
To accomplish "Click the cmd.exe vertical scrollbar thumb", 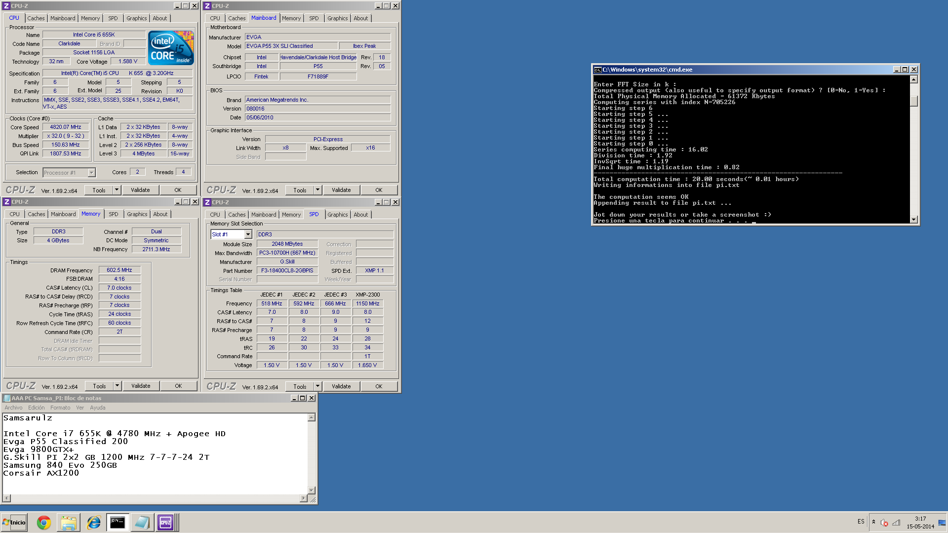I will click(x=914, y=101).
